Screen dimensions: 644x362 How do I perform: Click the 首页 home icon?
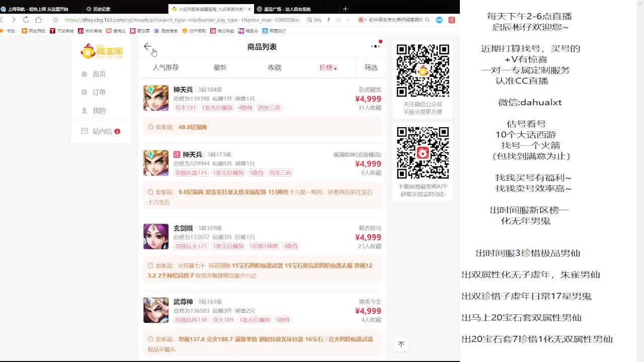click(84, 74)
